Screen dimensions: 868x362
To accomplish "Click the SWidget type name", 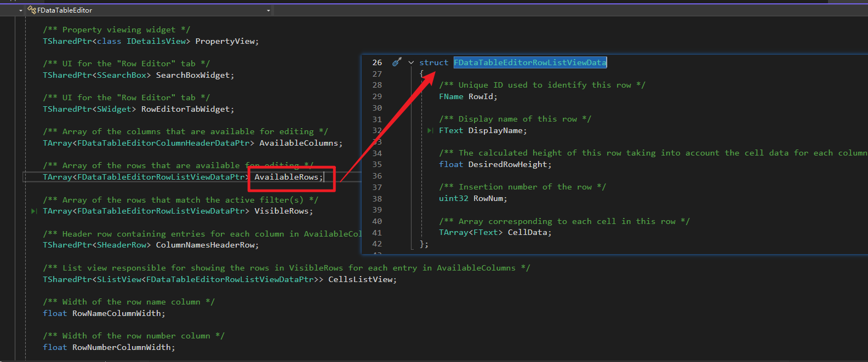I will pyautogui.click(x=115, y=109).
